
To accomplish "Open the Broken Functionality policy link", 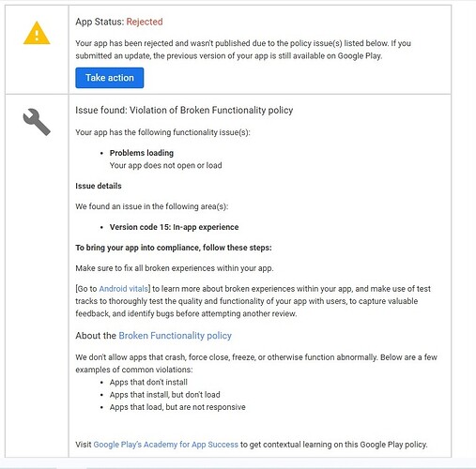I will coord(176,336).
